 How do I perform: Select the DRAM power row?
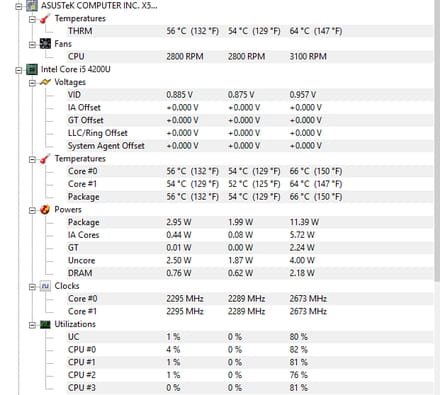(x=249, y=273)
